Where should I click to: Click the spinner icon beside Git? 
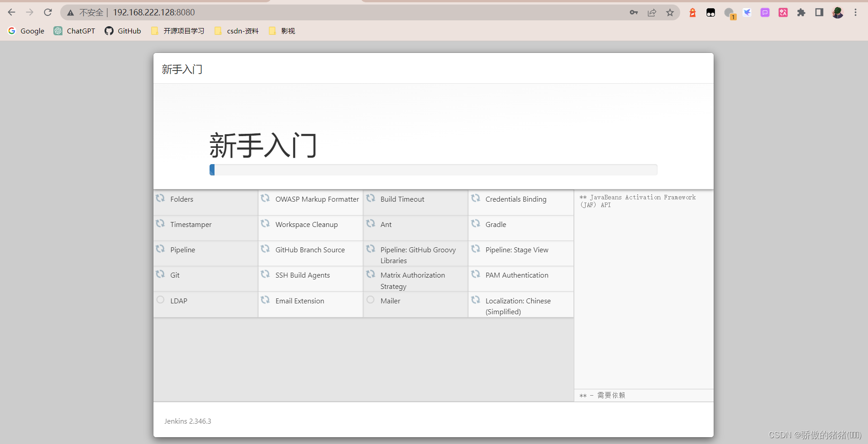(x=160, y=274)
